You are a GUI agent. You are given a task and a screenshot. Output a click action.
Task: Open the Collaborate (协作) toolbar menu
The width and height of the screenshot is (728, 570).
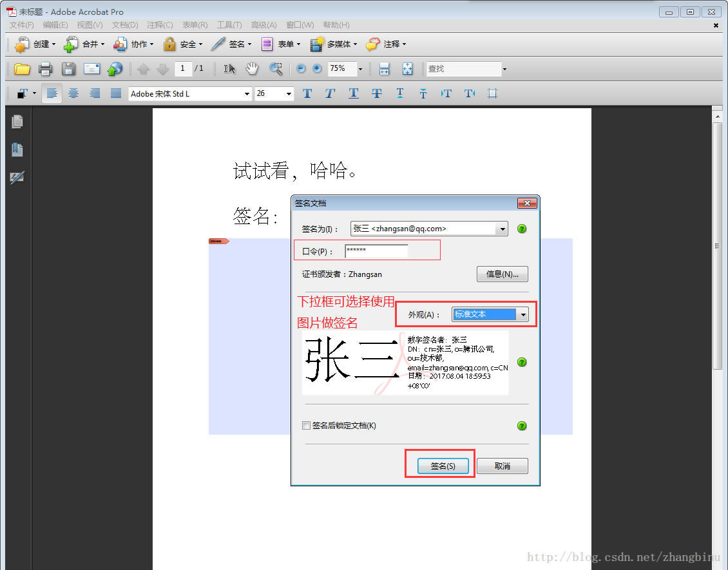pos(133,44)
